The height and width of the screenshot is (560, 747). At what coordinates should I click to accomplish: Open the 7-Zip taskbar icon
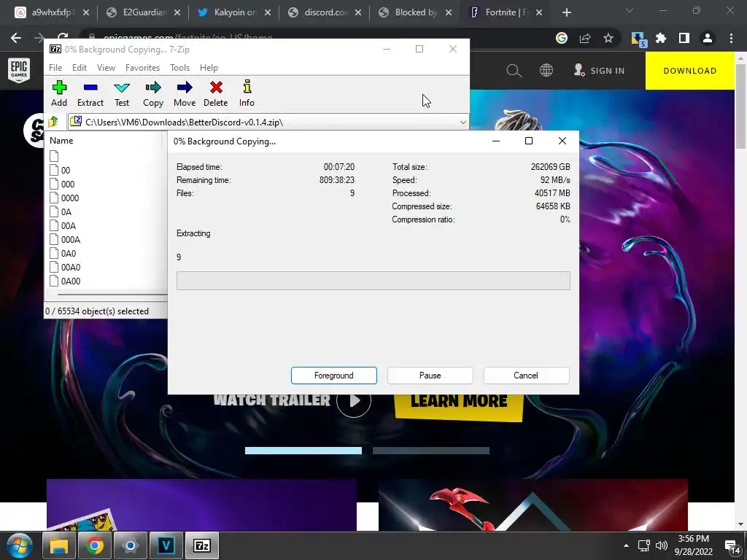[x=202, y=545]
